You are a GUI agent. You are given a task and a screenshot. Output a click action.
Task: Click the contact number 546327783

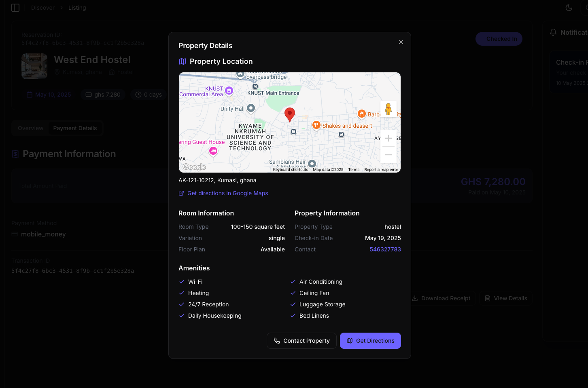point(385,249)
